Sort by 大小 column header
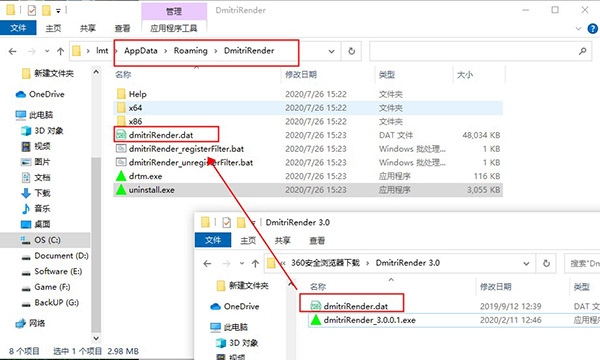600x360 pixels. click(465, 75)
